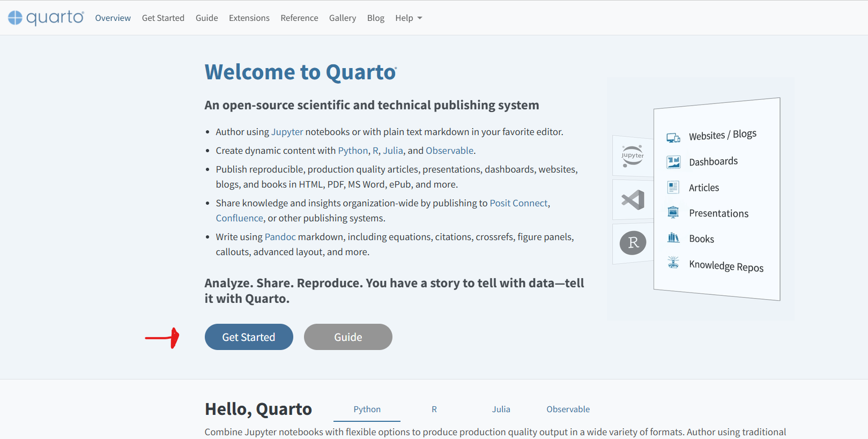Image resolution: width=868 pixels, height=439 pixels.
Task: Click the Knowledge Repos icon
Action: coord(673,262)
